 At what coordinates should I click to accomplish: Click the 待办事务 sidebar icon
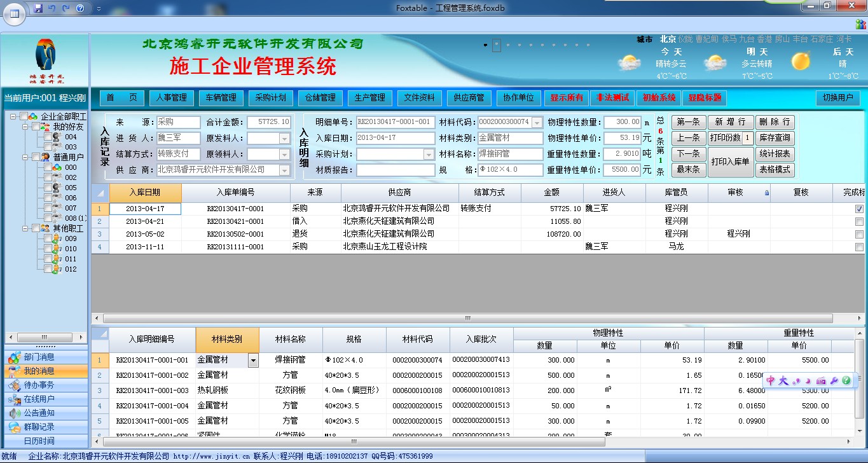[13, 385]
